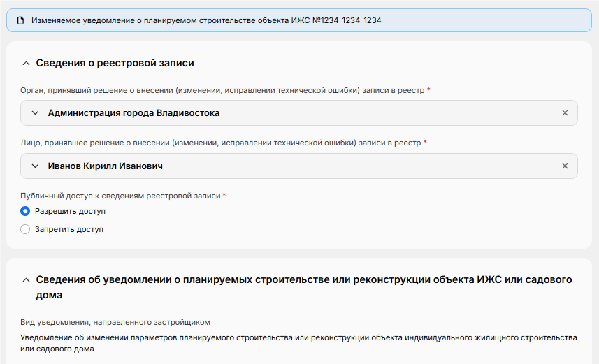Select the Запретить доступ radio option
The image size is (599, 364).
[25, 229]
